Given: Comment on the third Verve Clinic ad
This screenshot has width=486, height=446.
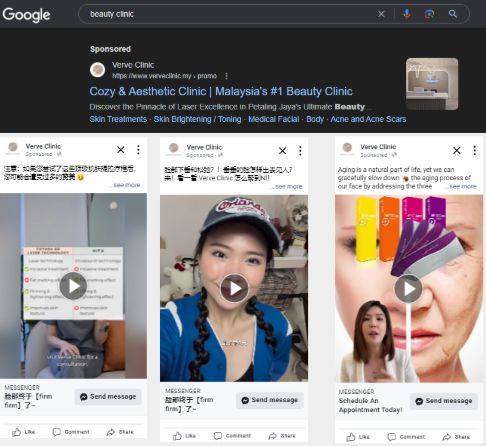Looking at the screenshot, I should pyautogui.click(x=406, y=437).
